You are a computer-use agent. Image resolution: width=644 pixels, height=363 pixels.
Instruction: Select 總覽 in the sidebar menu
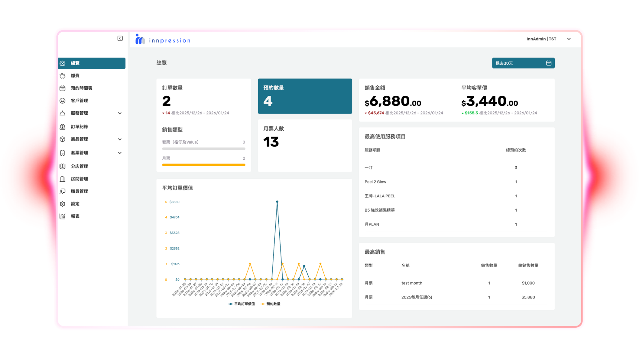(x=92, y=63)
